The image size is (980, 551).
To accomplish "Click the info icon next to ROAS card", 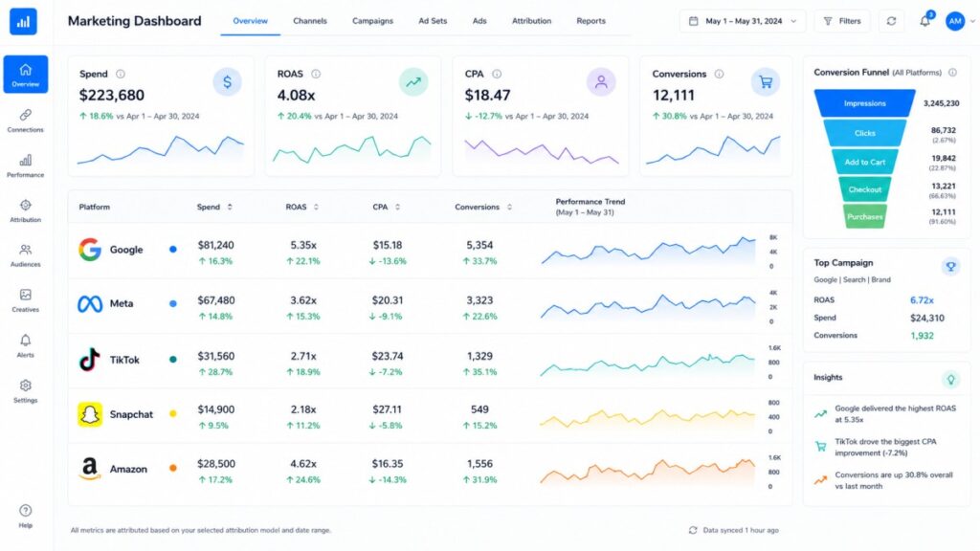I will click(316, 74).
